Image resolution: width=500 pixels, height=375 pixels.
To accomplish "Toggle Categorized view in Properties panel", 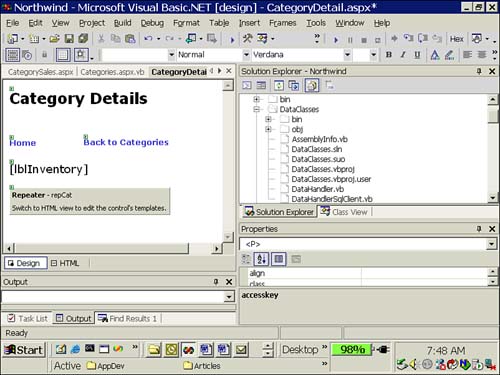I will (246, 259).
